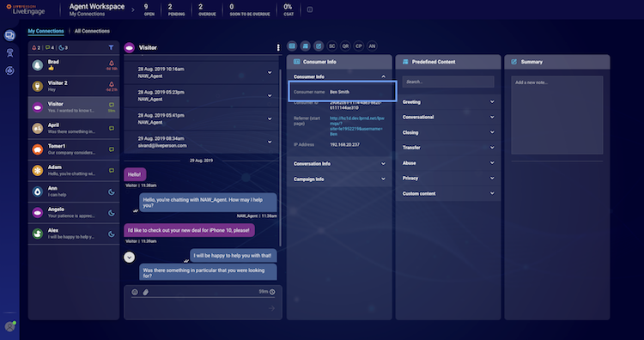Select the QR widget icon
Screen dimensions: 644x340
tap(345, 46)
